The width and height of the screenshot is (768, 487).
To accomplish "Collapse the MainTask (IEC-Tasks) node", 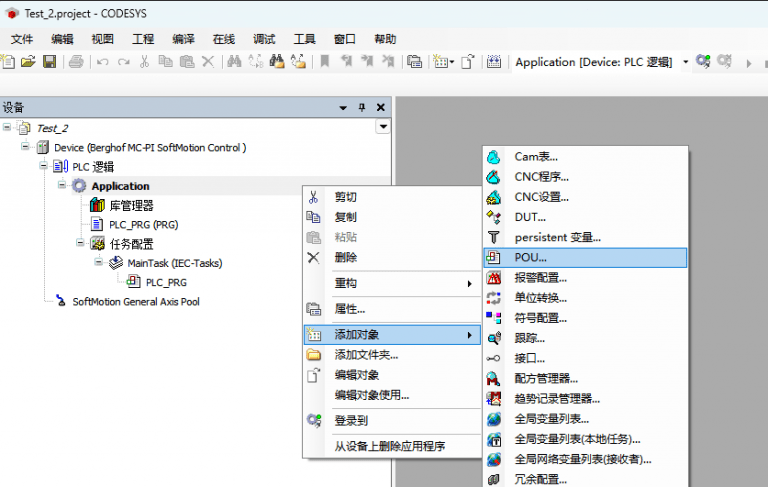I will [98, 263].
